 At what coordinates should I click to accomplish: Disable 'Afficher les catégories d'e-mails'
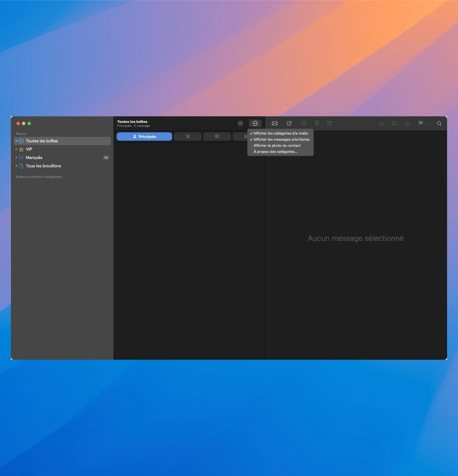280,133
